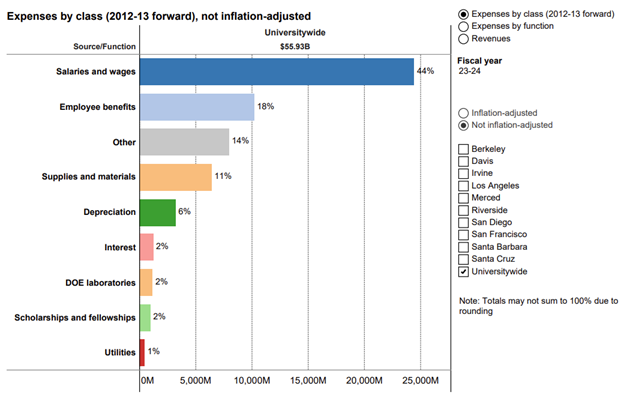Viewport: 624px width, 395px height.
Task: Select the gray Other expenses bar
Action: (x=184, y=142)
